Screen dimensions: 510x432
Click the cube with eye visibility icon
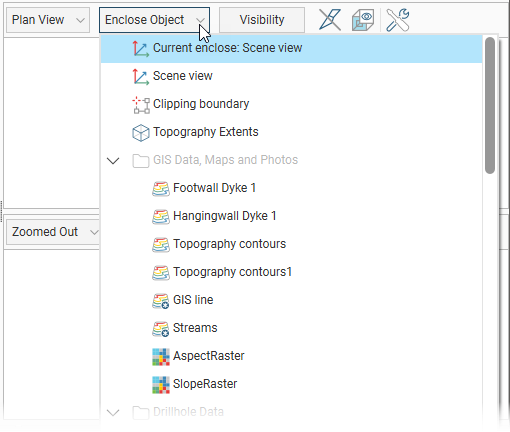point(363,20)
